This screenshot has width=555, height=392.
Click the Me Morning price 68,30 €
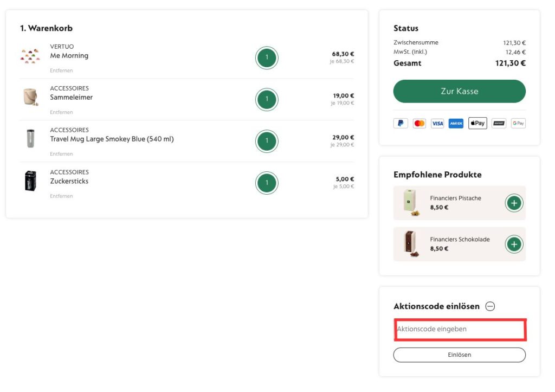coord(343,54)
